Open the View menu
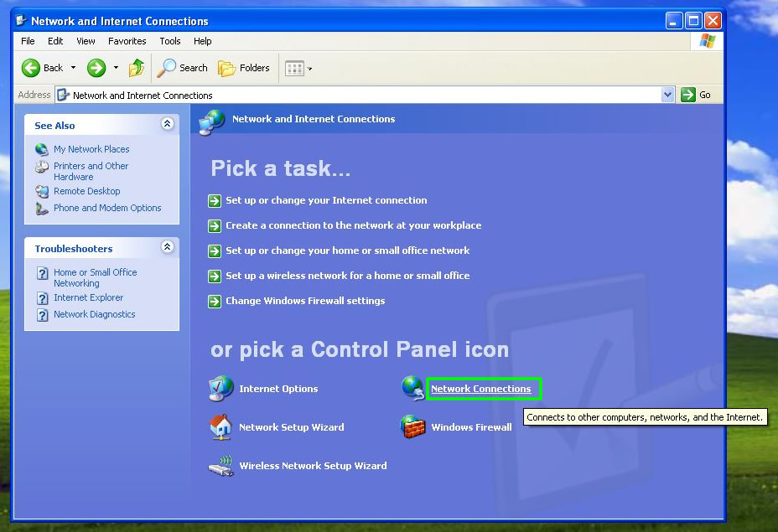 (86, 41)
